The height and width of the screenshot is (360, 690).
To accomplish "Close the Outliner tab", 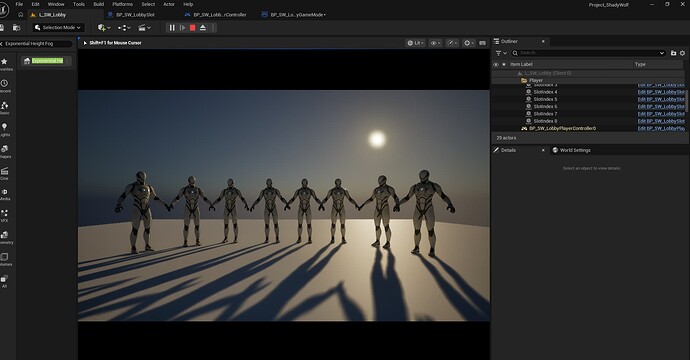I will click(543, 41).
